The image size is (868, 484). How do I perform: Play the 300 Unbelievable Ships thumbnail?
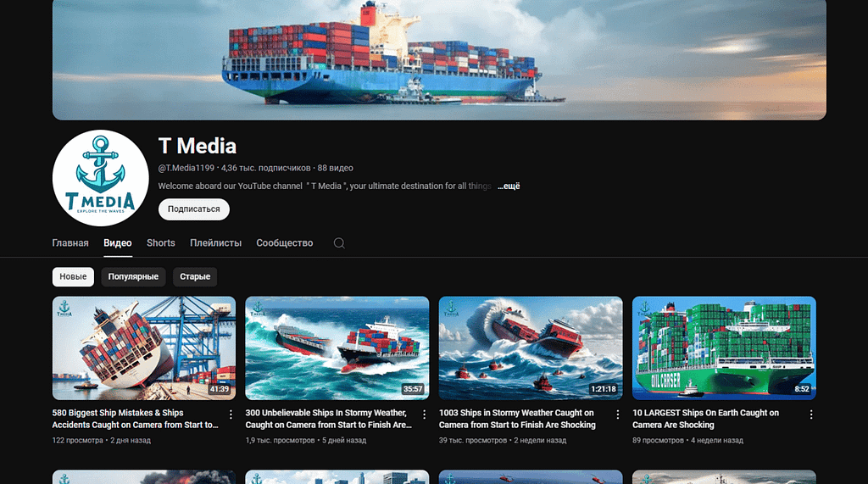click(x=337, y=348)
